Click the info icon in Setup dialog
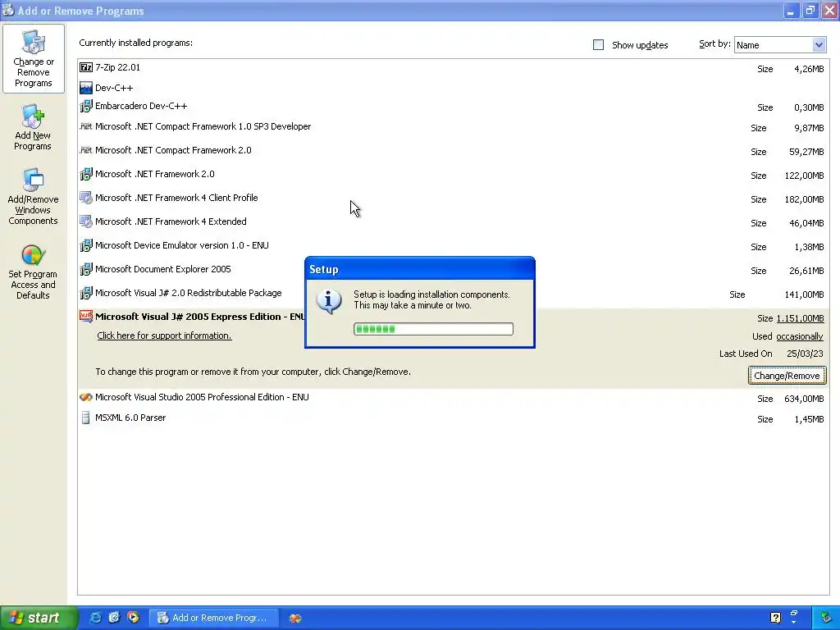 [329, 302]
